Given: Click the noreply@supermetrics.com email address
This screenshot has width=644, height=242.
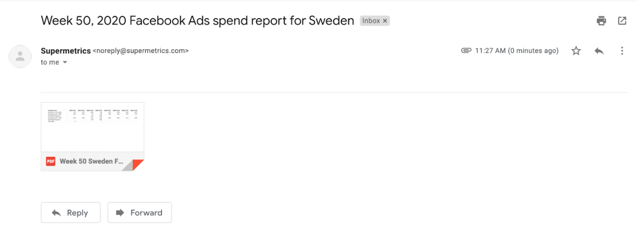Looking at the screenshot, I should (141, 51).
